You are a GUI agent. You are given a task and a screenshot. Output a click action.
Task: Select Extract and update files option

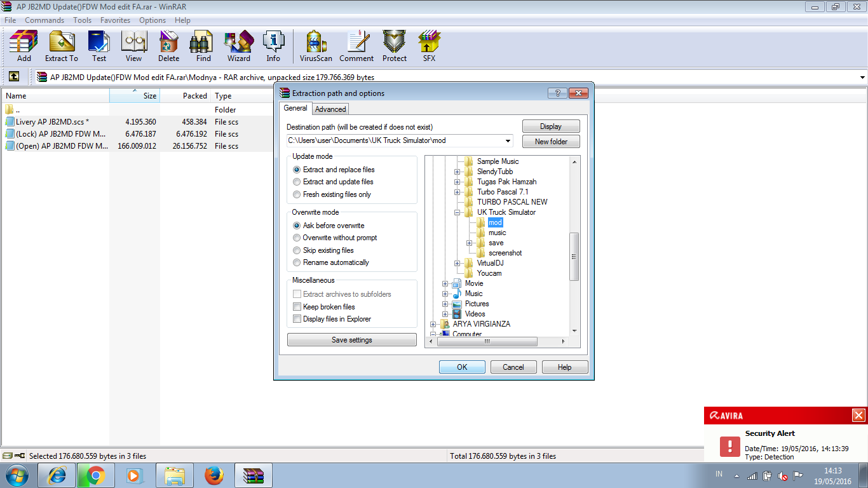coord(333,182)
